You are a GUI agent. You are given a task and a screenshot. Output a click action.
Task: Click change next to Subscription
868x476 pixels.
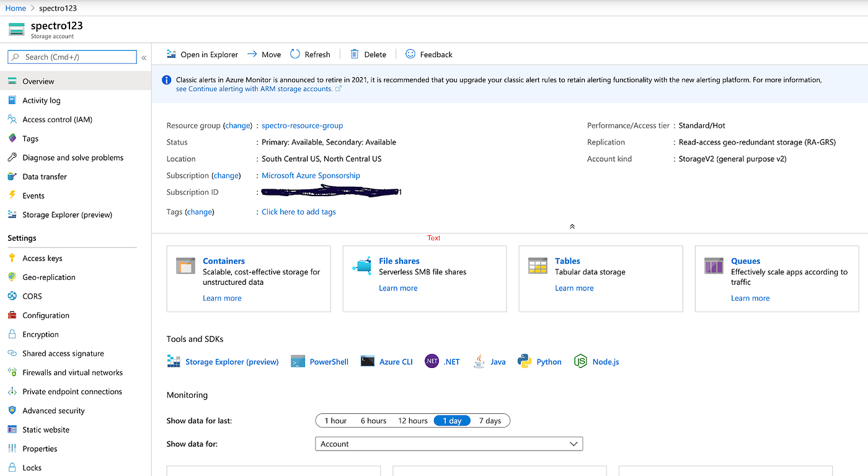click(x=226, y=176)
